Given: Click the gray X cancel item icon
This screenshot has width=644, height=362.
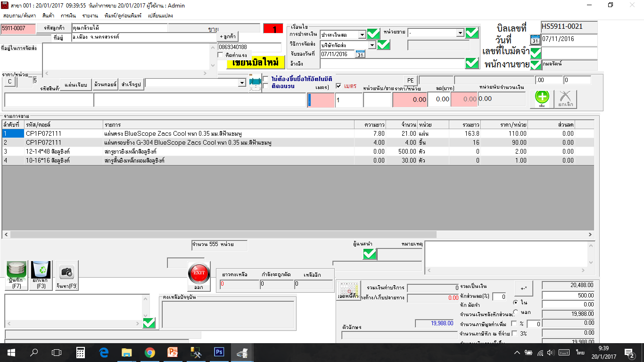Looking at the screenshot, I should coord(565,99).
